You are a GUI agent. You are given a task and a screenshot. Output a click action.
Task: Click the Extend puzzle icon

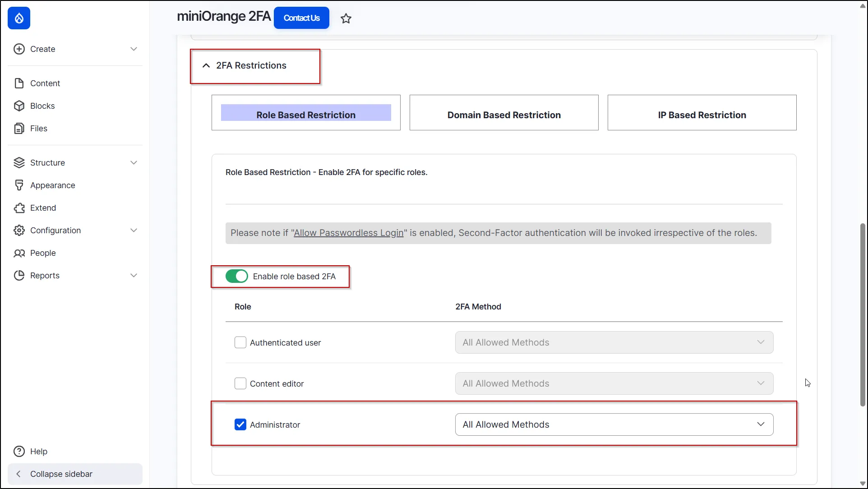click(19, 208)
